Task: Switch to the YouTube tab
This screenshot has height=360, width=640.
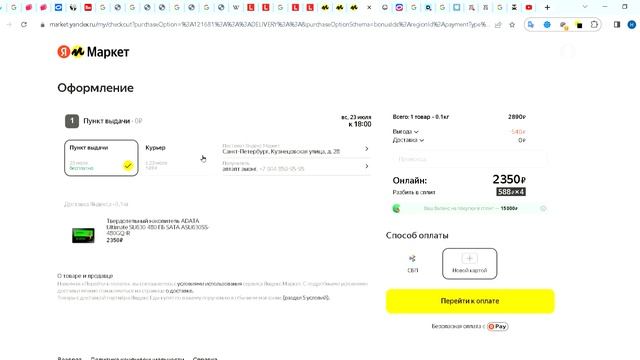Action: coord(529,7)
